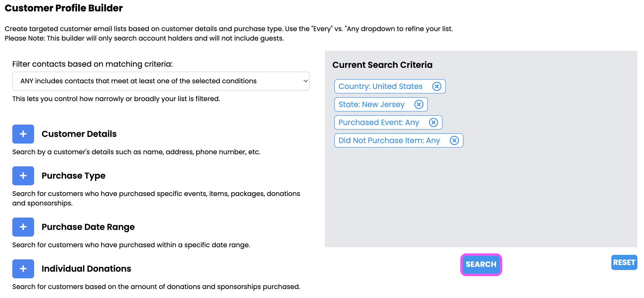Viewport: 644px width, 298px height.
Task: Select the Did Not Purchase Item chip label
Action: [389, 140]
